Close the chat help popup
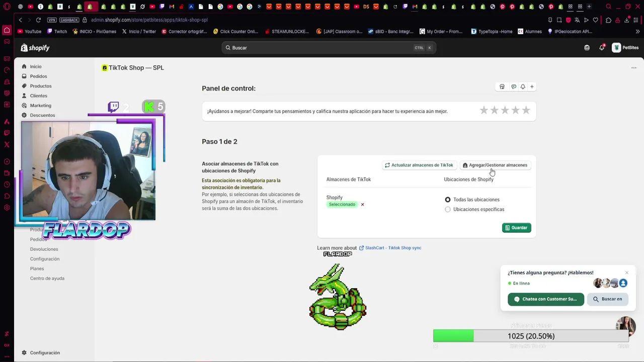644x362 pixels. (x=627, y=273)
